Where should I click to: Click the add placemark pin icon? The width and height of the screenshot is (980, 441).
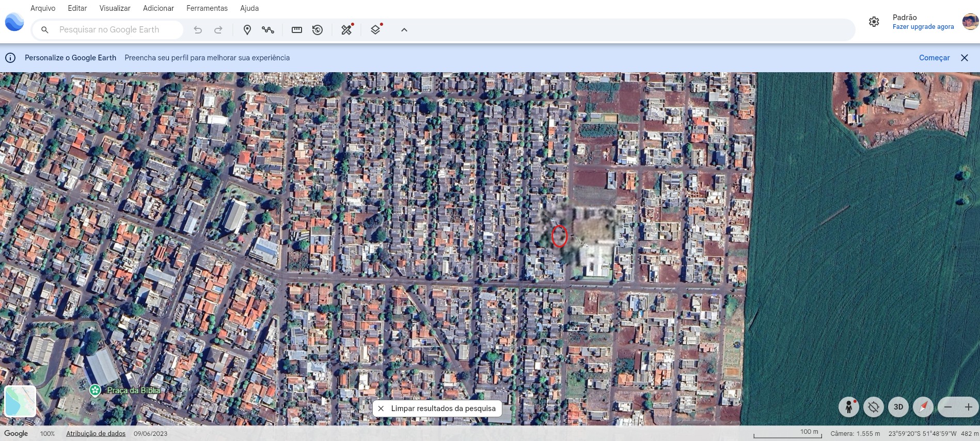[247, 30]
